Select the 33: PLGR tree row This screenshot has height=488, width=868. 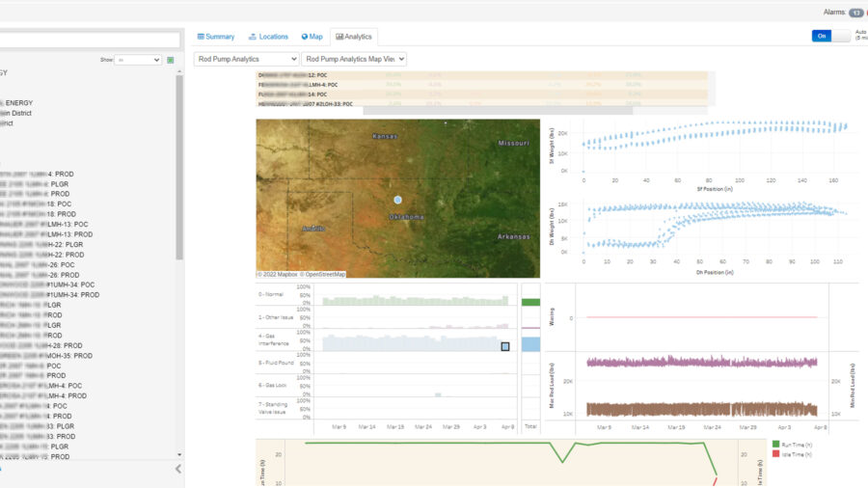point(38,426)
